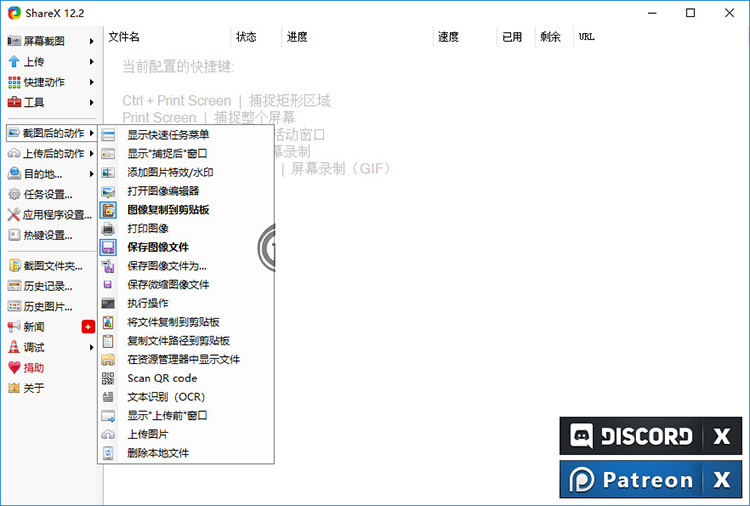Click the 捐助 heart icon in sidebar

click(14, 368)
